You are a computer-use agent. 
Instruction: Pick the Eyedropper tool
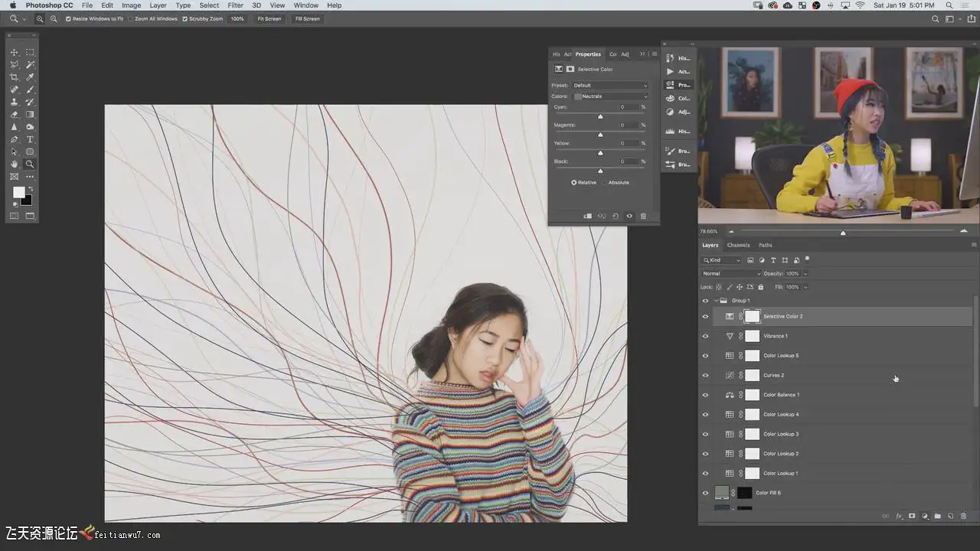30,77
